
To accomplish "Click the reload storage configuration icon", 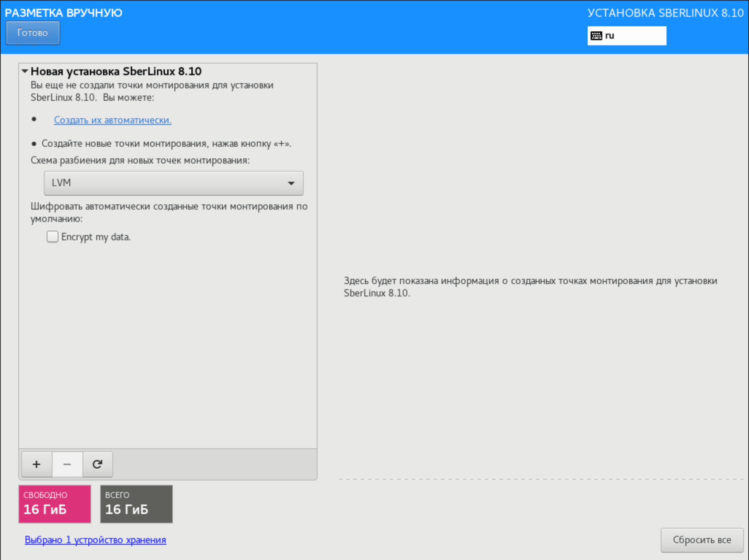I will [97, 464].
